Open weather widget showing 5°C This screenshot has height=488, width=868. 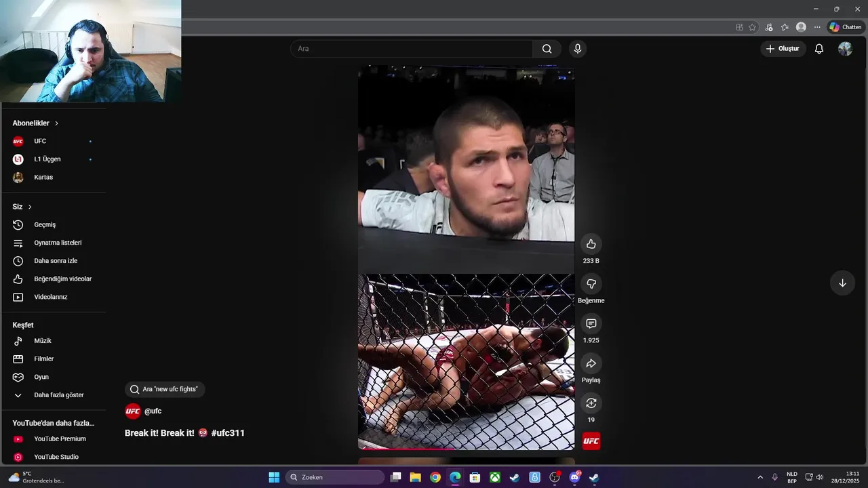[x=37, y=477]
